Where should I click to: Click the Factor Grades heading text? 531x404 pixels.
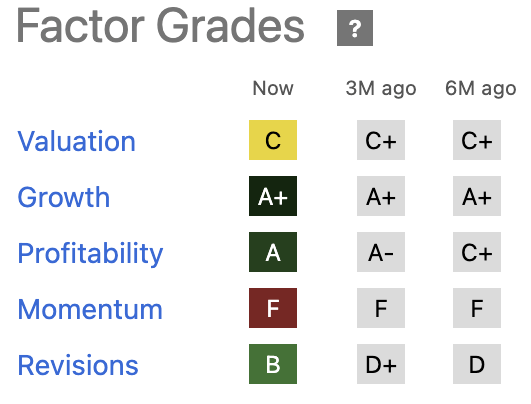coord(161,26)
